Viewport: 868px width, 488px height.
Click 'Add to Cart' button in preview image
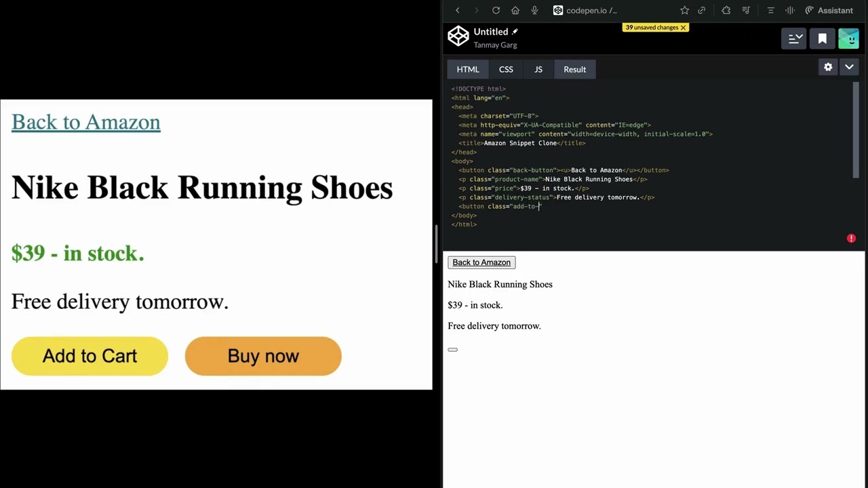pos(90,356)
